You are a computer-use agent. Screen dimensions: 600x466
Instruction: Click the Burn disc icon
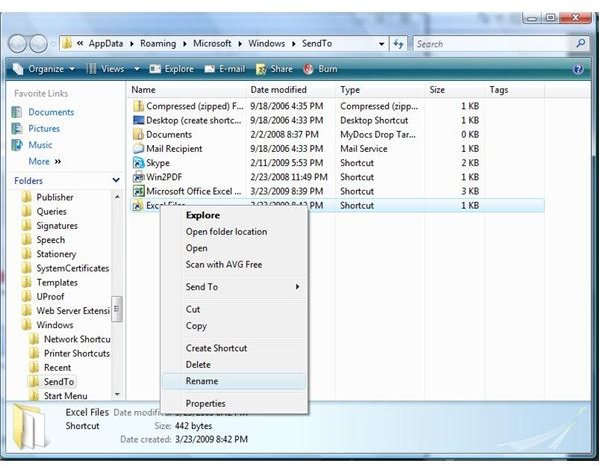(308, 69)
